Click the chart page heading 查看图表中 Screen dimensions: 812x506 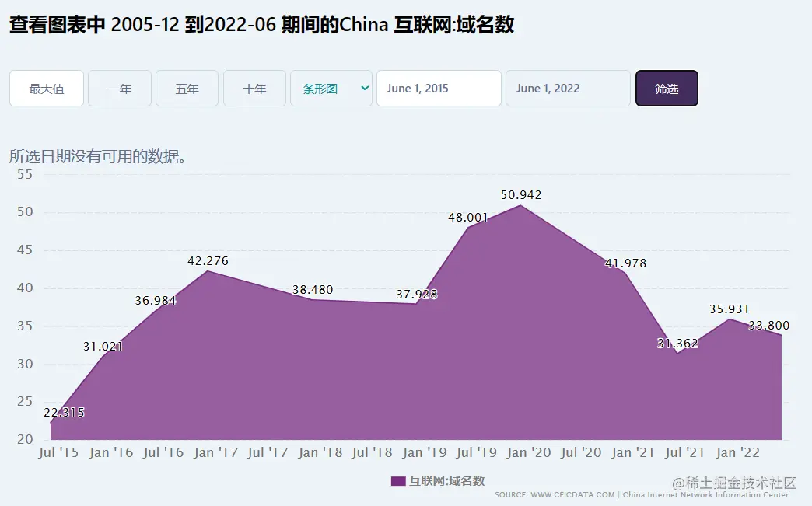(57, 24)
